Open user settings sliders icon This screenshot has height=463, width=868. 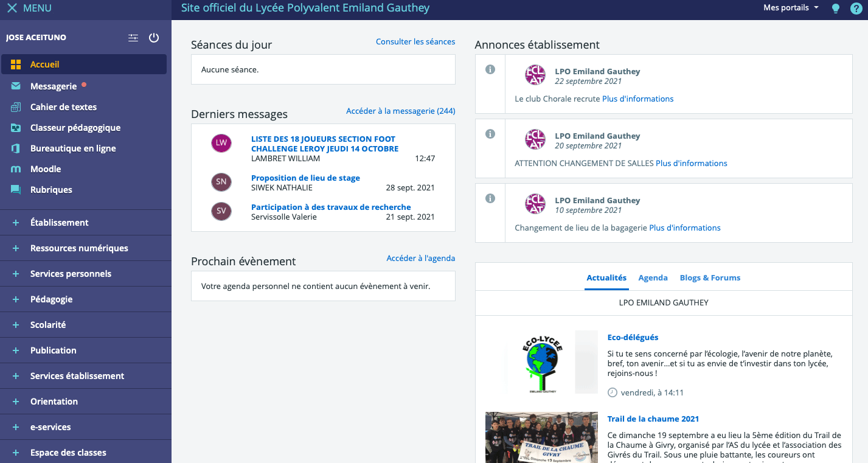coord(133,38)
